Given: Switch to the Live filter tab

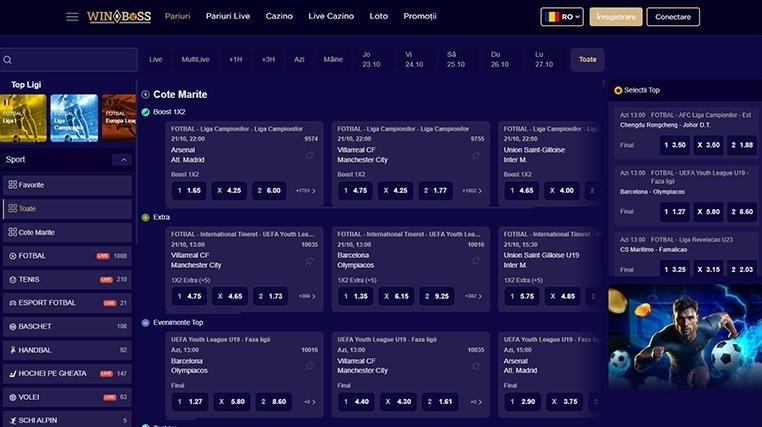Looking at the screenshot, I should [156, 59].
